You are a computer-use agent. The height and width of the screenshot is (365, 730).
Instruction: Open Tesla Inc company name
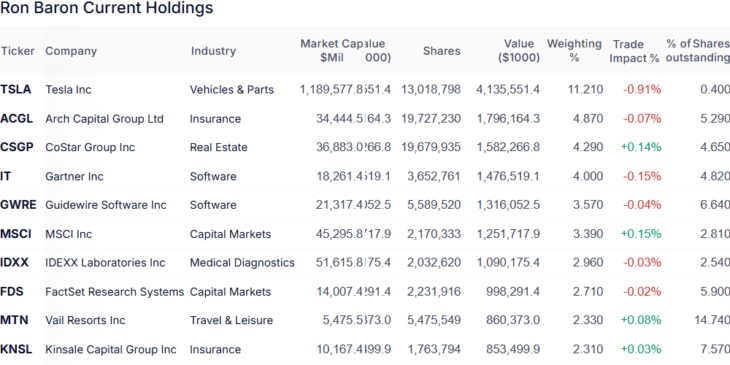(68, 89)
